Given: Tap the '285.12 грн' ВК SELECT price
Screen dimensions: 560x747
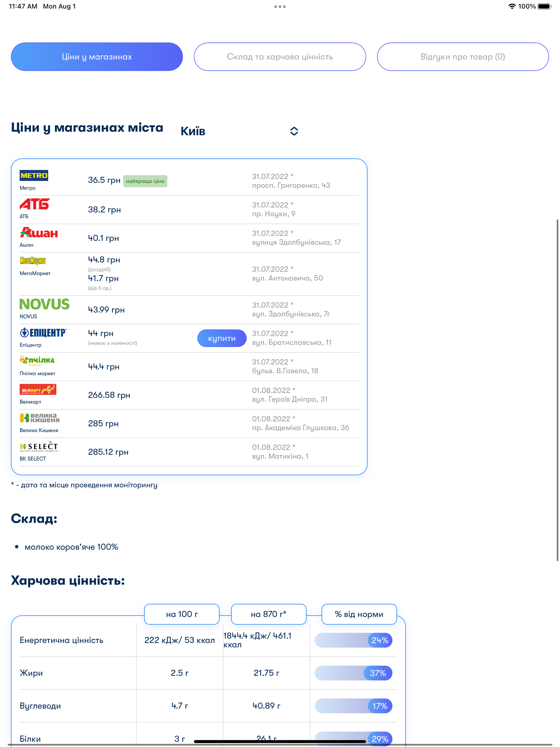Looking at the screenshot, I should pos(108,452).
